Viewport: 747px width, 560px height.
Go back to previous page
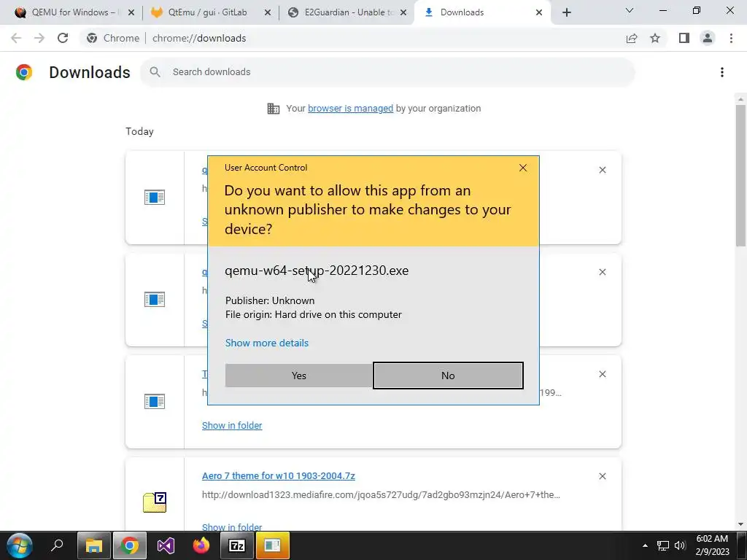16,38
